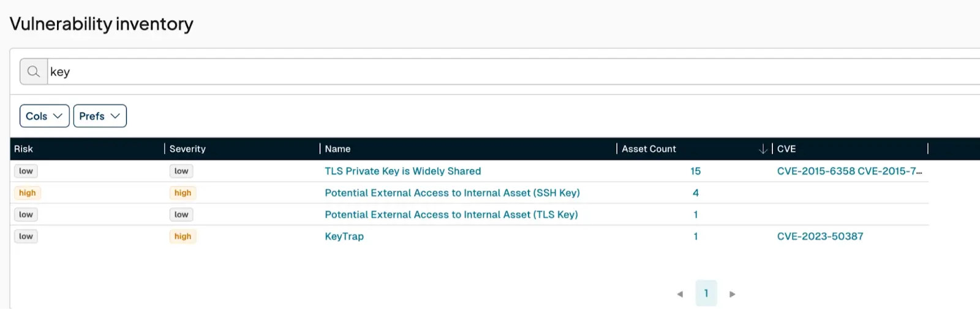This screenshot has height=309, width=980.
Task: Open TLS Private Key is Widely Shared
Action: pyautogui.click(x=402, y=171)
